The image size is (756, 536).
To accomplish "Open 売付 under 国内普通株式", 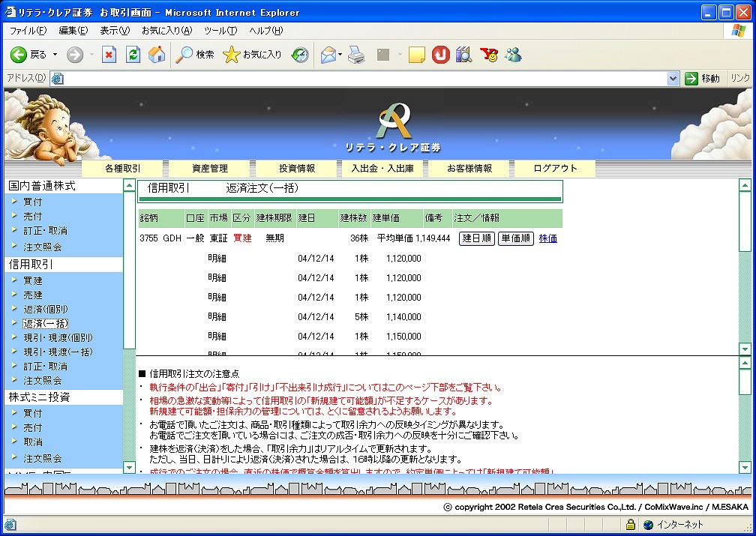I will click(x=33, y=216).
